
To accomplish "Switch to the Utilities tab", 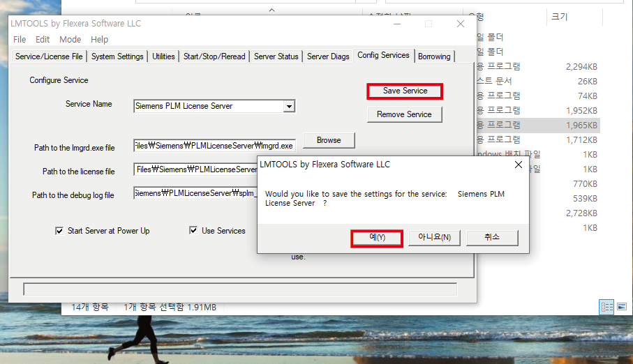I will pos(163,56).
